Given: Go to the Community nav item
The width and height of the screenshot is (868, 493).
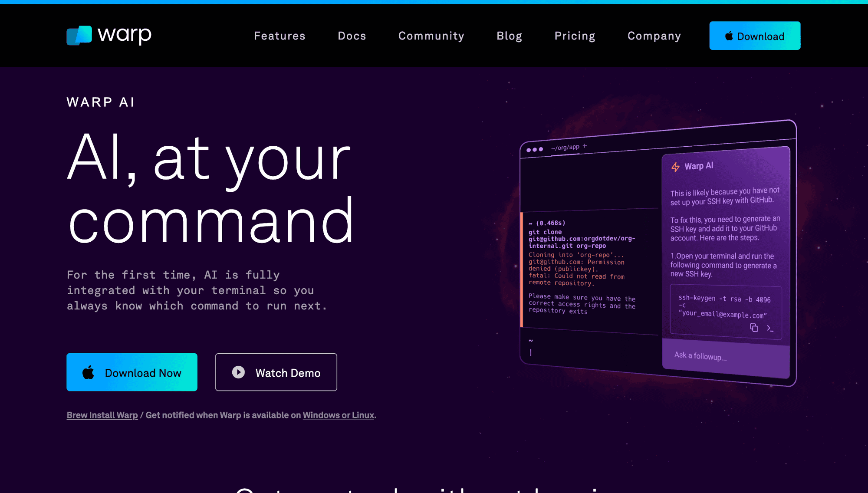Looking at the screenshot, I should (431, 36).
